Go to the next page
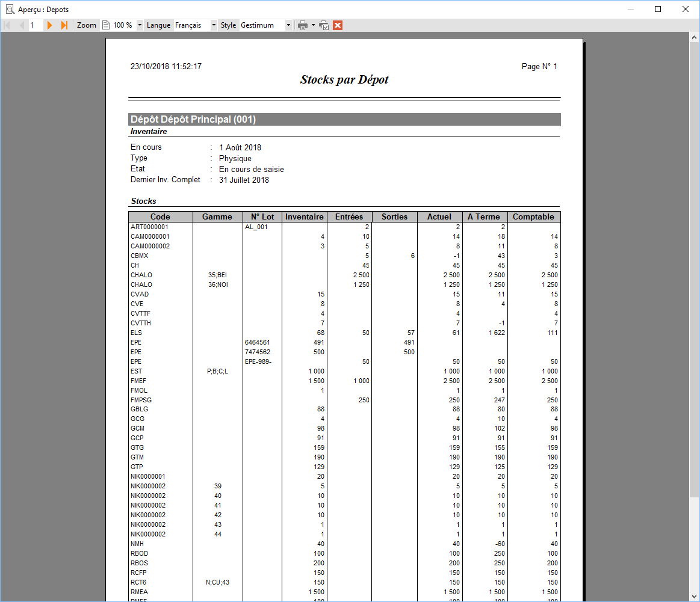The height and width of the screenshot is (602, 700). click(49, 25)
